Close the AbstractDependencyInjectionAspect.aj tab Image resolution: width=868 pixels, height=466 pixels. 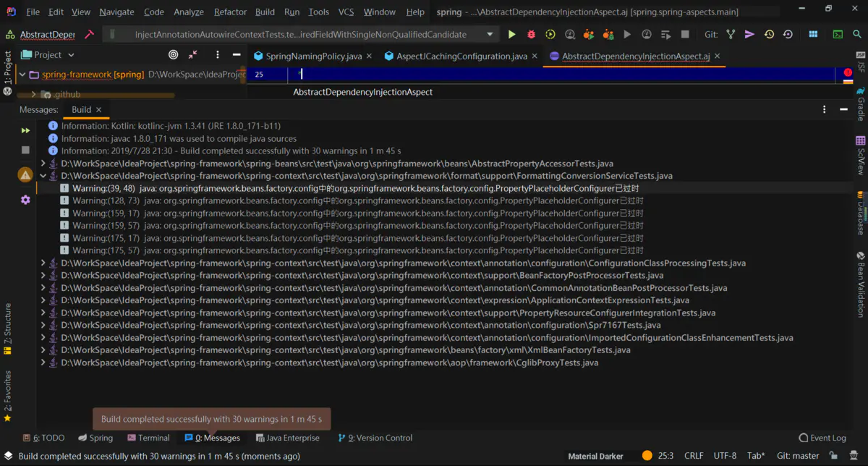click(718, 56)
